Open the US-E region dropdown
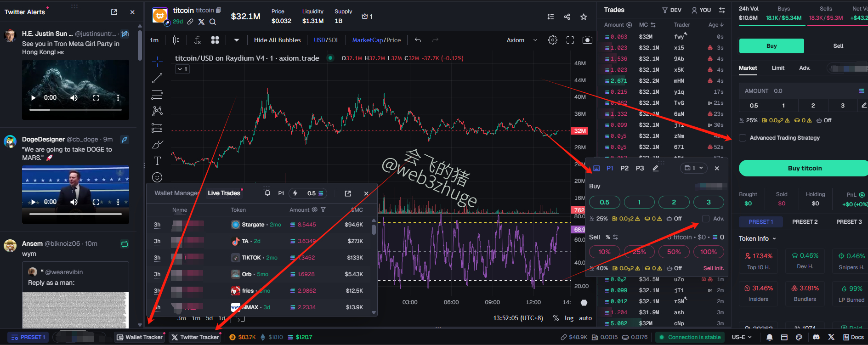The image size is (868, 345). (x=742, y=337)
